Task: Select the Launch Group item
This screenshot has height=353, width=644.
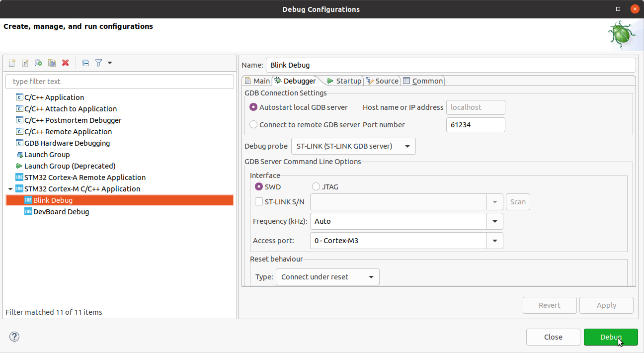Action: pyautogui.click(x=47, y=155)
